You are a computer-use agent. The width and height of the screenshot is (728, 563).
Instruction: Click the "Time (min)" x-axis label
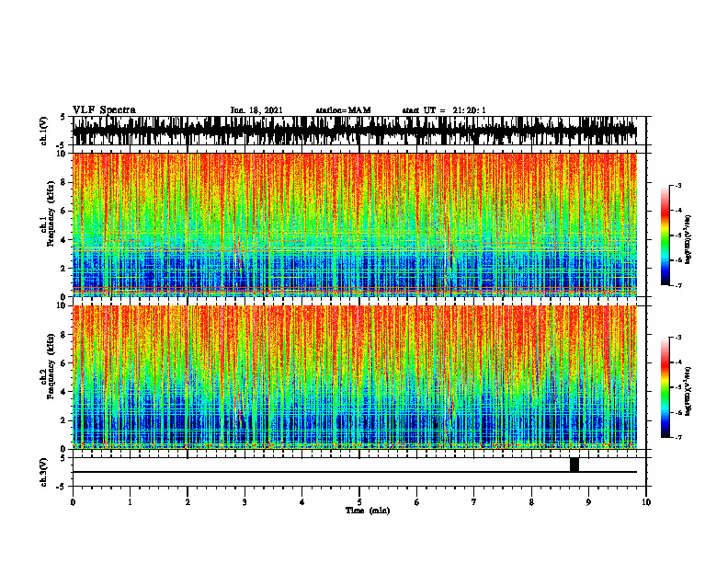(368, 511)
